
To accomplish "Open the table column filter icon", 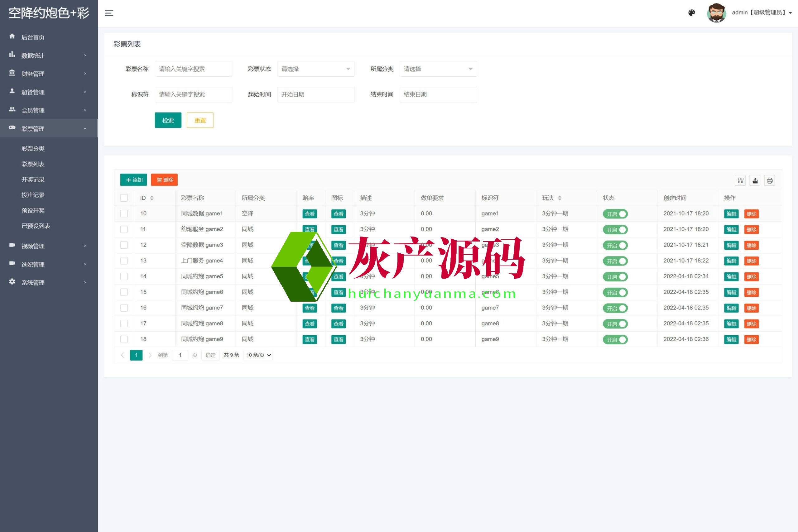I will (740, 180).
